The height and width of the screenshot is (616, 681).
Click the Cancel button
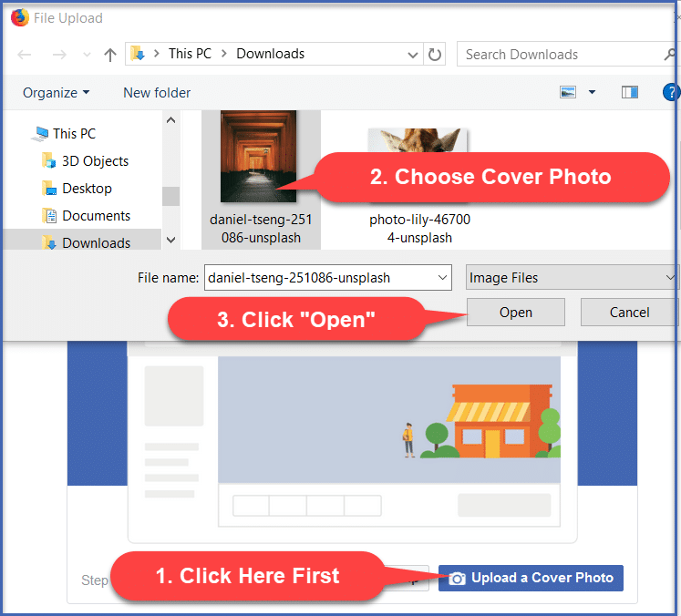(x=629, y=313)
